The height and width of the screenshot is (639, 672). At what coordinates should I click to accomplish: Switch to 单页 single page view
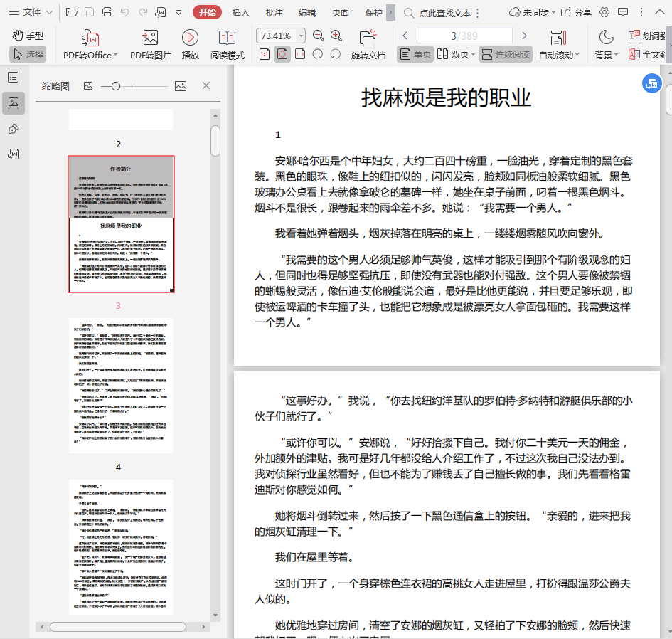[415, 54]
